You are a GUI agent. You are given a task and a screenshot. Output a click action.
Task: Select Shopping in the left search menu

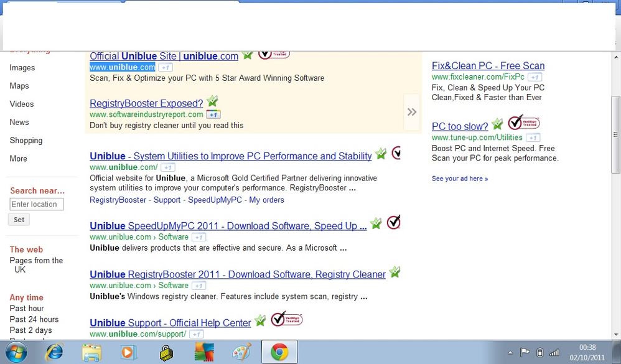pyautogui.click(x=26, y=141)
